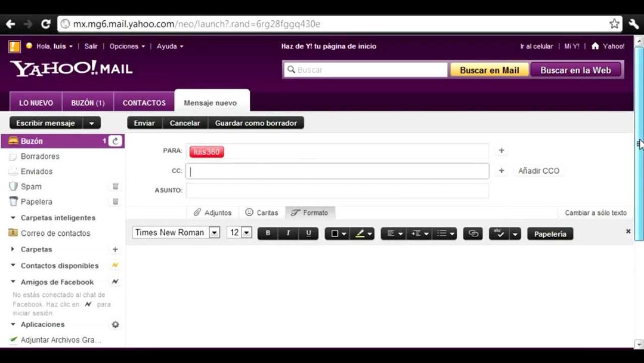Switch to the BUZÓN (1) tab
644x363 pixels.
[x=88, y=102]
